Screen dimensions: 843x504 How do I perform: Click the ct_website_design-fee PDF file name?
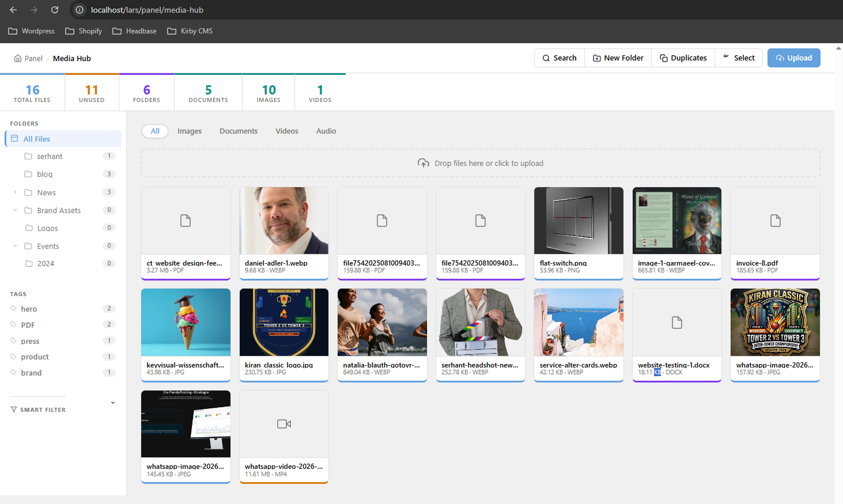point(184,263)
